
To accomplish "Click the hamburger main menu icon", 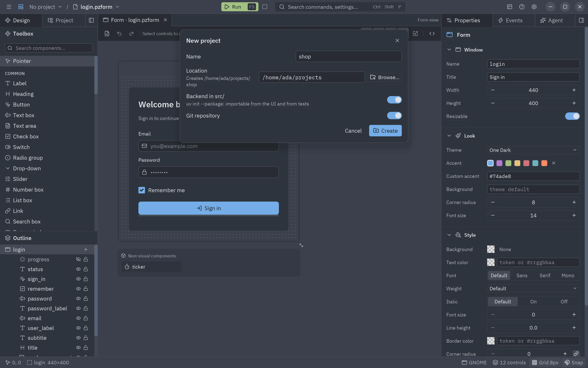I will pos(9,7).
